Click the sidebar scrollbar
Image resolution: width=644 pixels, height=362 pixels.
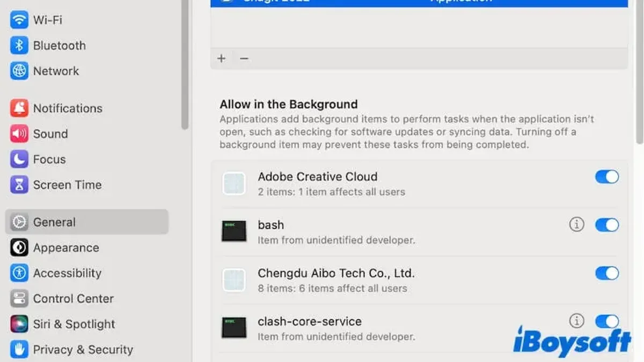pos(185,64)
